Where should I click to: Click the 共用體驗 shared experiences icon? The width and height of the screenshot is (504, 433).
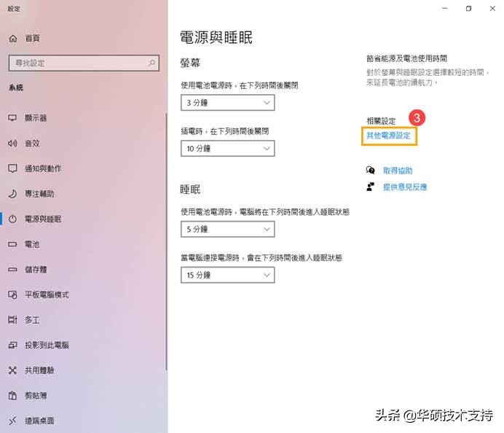coord(12,370)
